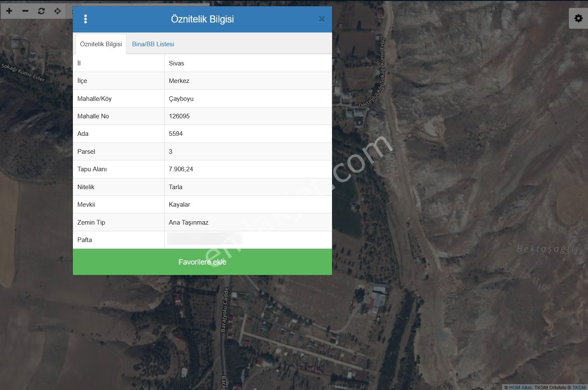Click the Mahalle No value 126095

[x=179, y=116]
